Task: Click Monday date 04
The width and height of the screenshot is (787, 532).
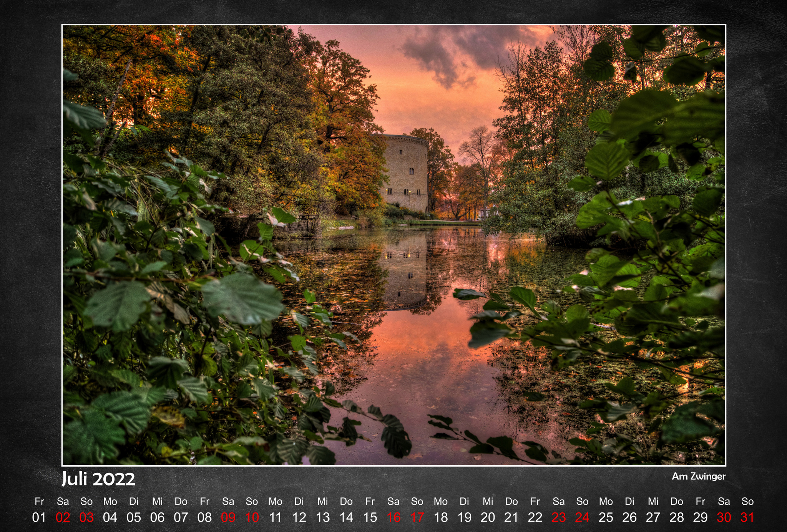Action: click(x=110, y=517)
